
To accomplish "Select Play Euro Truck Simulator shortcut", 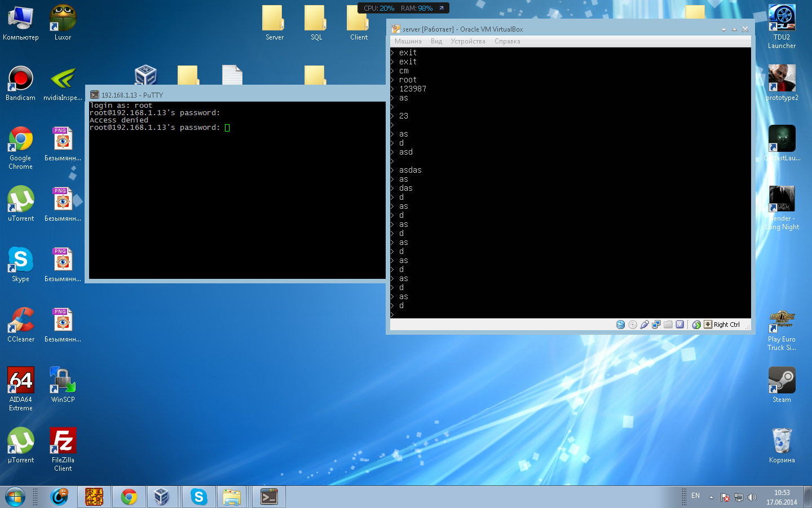I will point(782,331).
